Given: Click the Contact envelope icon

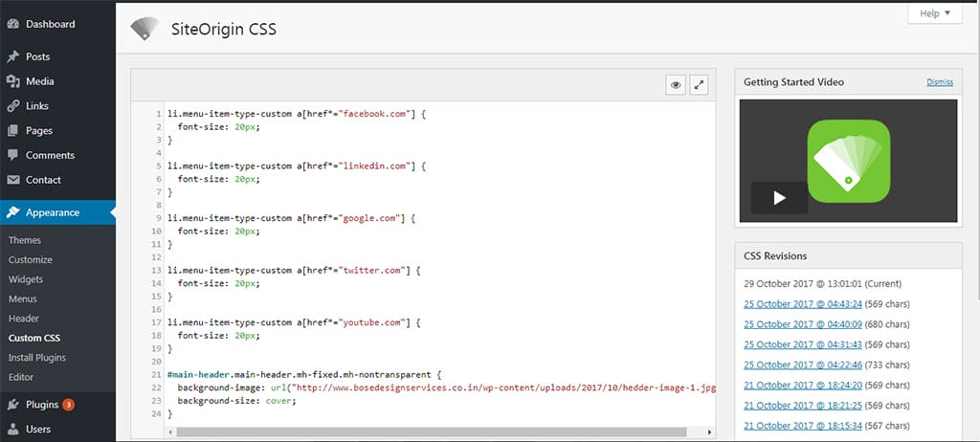Looking at the screenshot, I should coord(13,180).
